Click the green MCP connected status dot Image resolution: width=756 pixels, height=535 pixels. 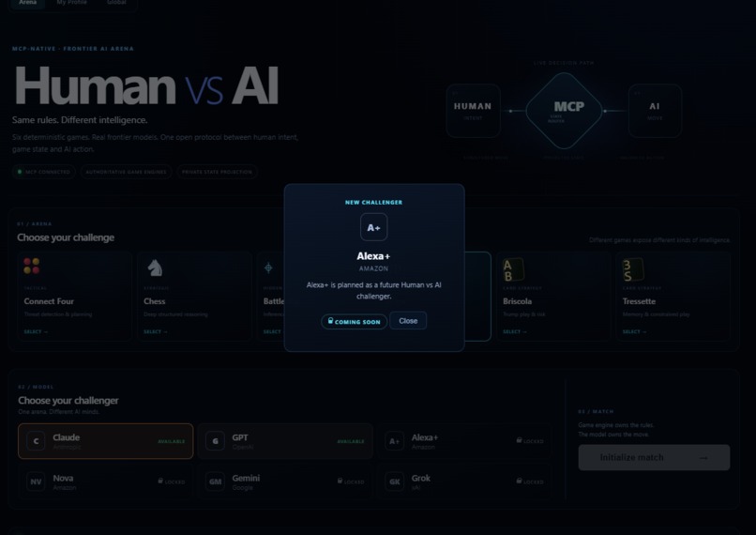click(20, 172)
